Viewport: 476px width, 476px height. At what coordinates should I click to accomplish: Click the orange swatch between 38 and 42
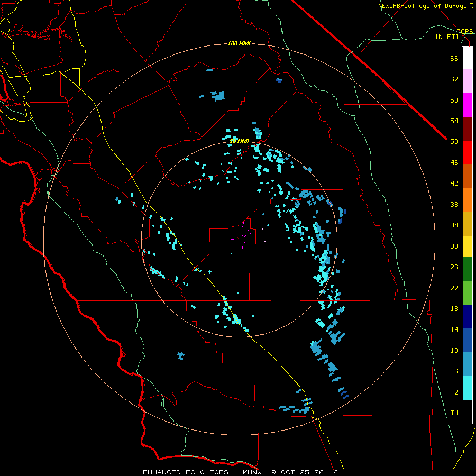[x=467, y=200]
